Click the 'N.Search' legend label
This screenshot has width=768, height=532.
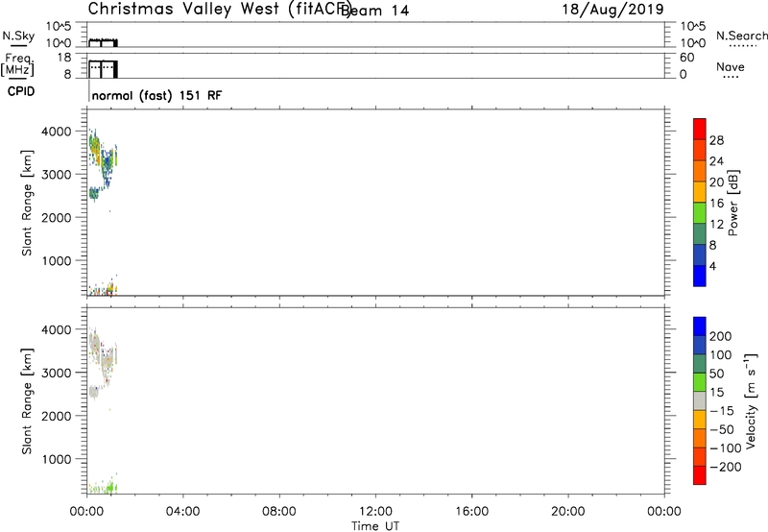coord(741,36)
